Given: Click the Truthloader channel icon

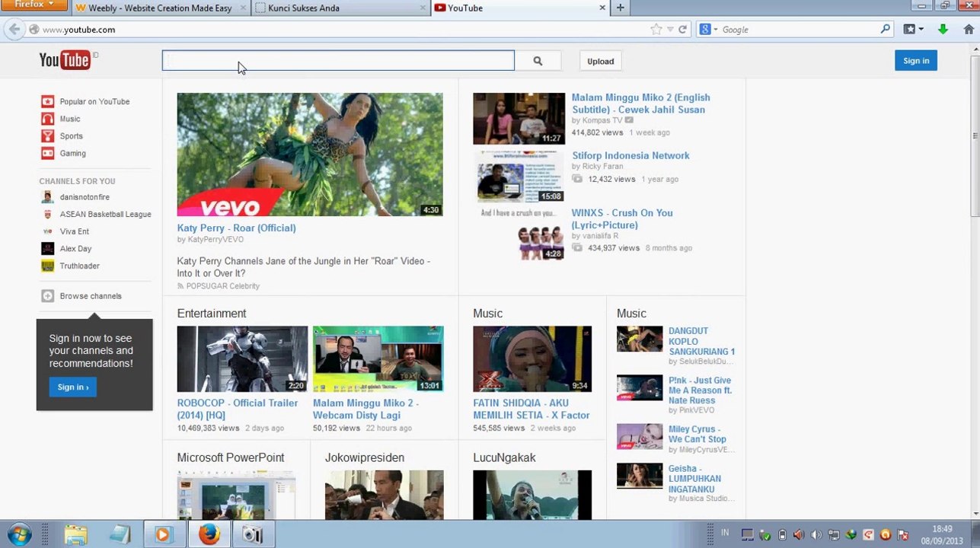Looking at the screenshot, I should [x=47, y=266].
